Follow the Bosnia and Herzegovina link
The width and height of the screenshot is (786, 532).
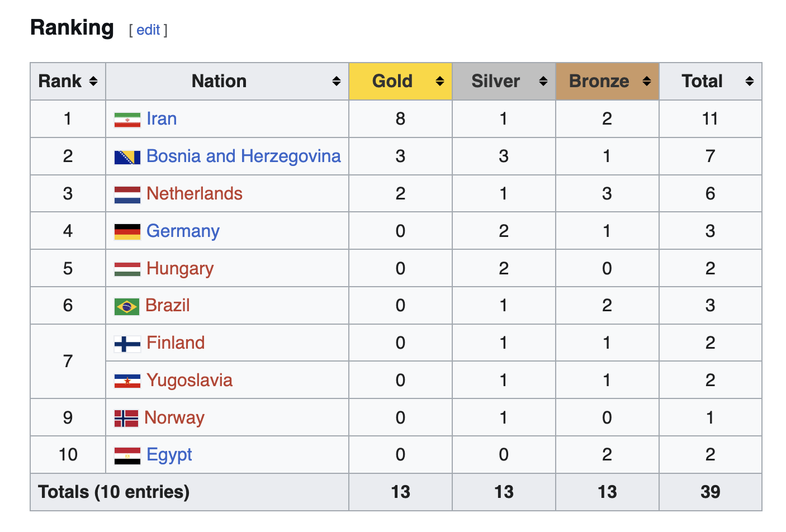pyautogui.click(x=243, y=156)
